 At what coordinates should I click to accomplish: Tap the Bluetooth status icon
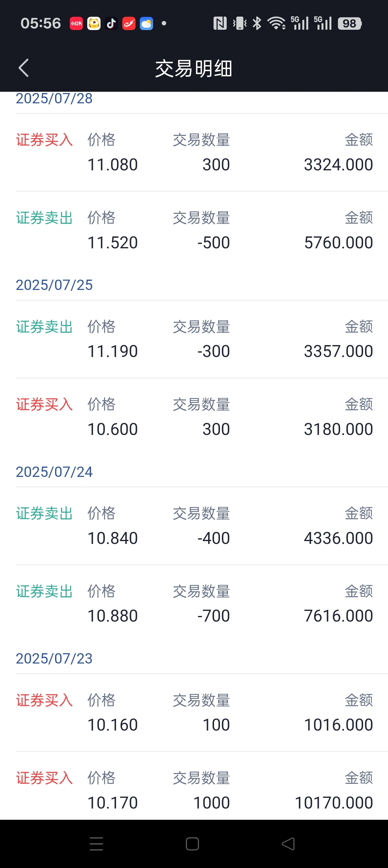click(257, 23)
